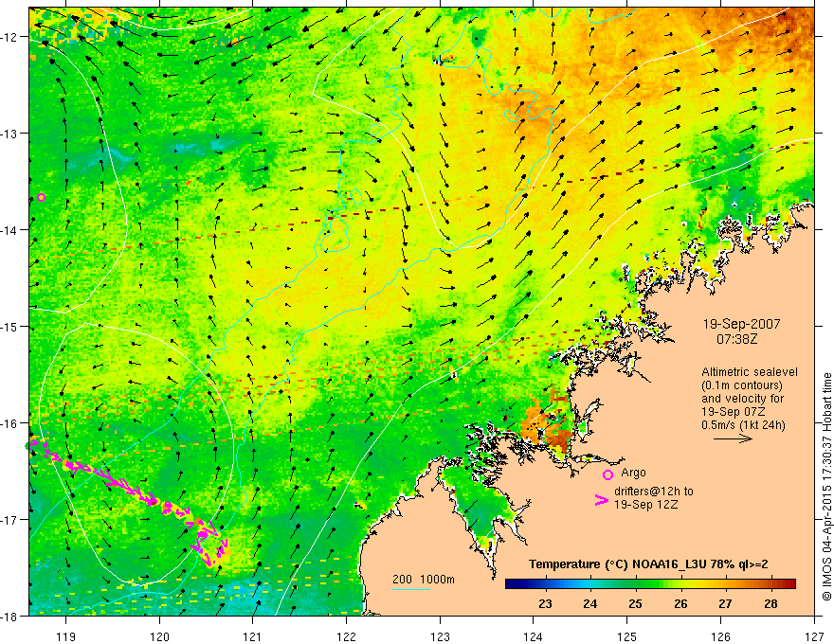Click latitude axis label '-15'

pos(9,326)
